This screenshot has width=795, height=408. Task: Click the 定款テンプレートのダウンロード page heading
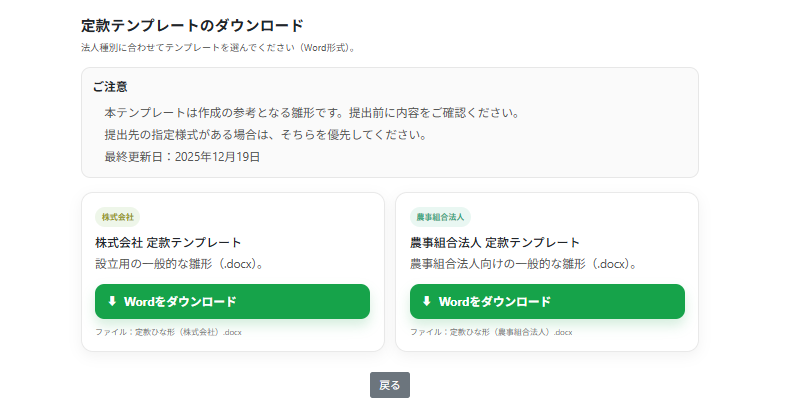click(x=192, y=25)
